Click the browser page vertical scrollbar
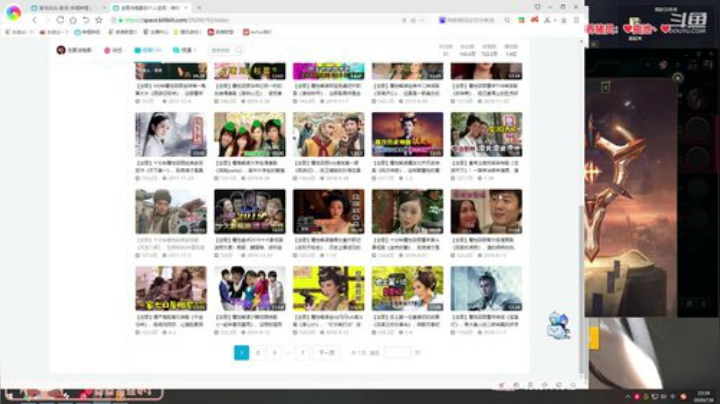This screenshot has height=404, width=720. click(x=582, y=289)
